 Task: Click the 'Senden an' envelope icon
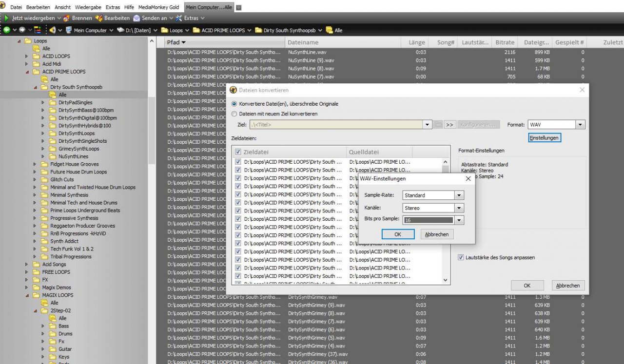click(x=136, y=18)
